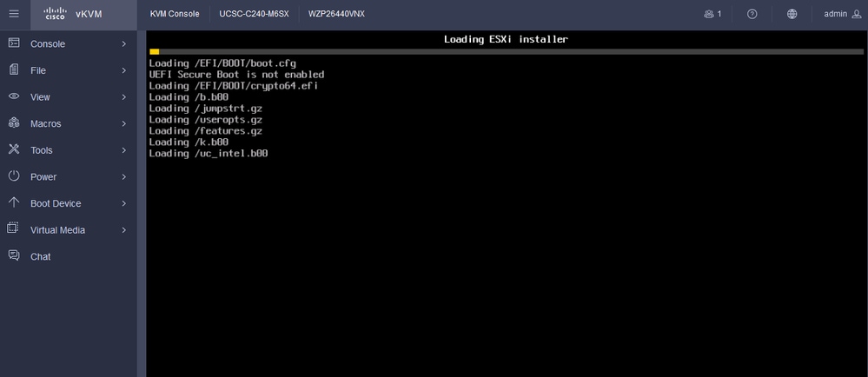Expand the Virtual Media submenu chevron

(124, 229)
